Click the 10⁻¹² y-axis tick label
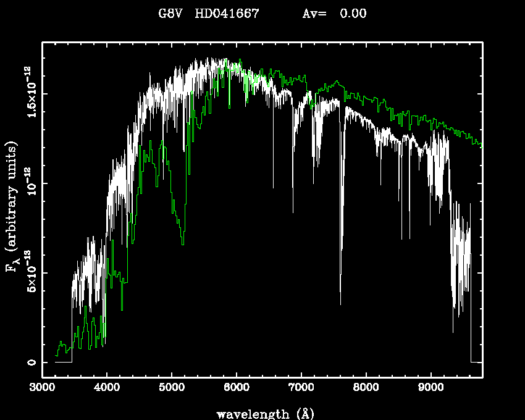 pyautogui.click(x=30, y=183)
